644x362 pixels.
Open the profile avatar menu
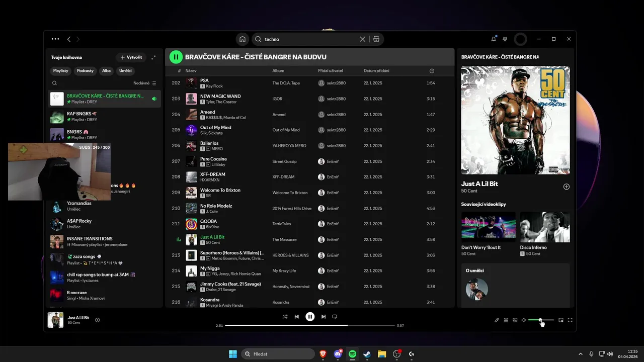[x=521, y=39]
